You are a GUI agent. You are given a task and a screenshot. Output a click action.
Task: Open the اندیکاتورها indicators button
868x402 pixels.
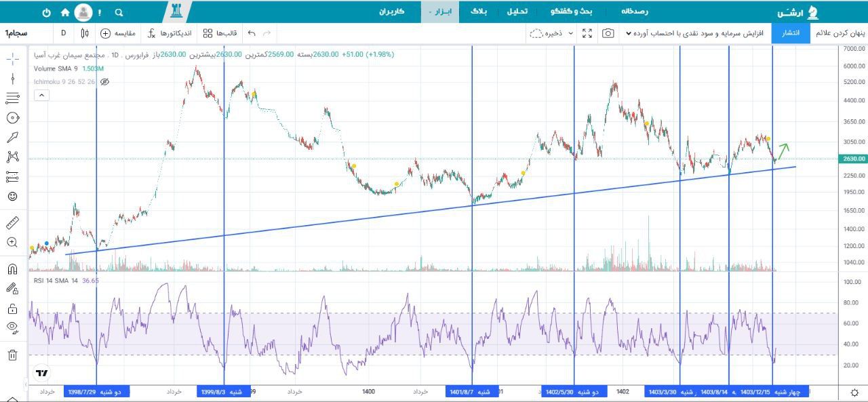[x=170, y=33]
